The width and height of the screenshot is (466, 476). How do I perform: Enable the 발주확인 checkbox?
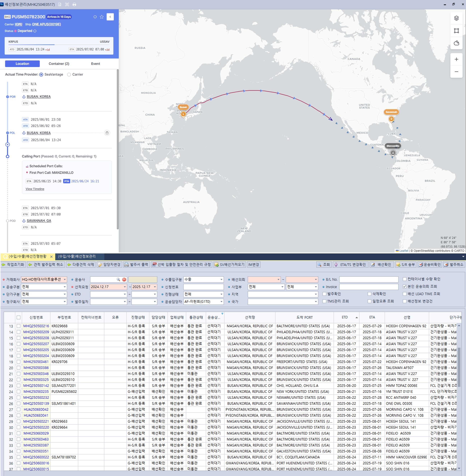(x=324, y=294)
